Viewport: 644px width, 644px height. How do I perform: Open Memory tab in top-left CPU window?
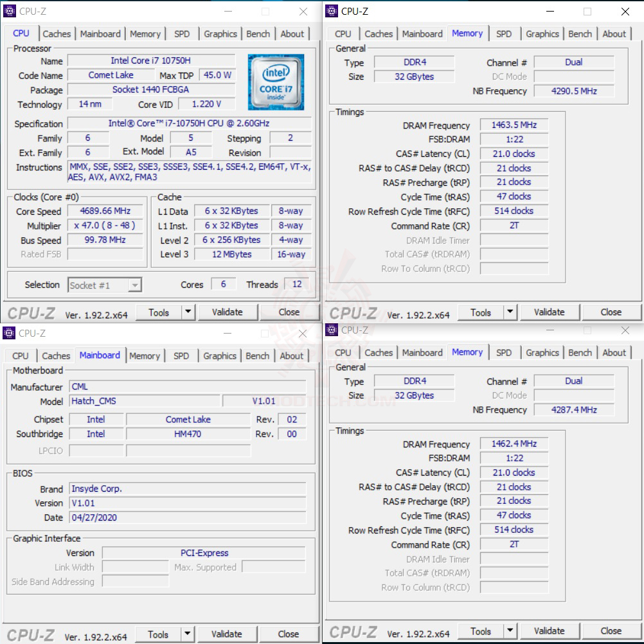tap(145, 33)
